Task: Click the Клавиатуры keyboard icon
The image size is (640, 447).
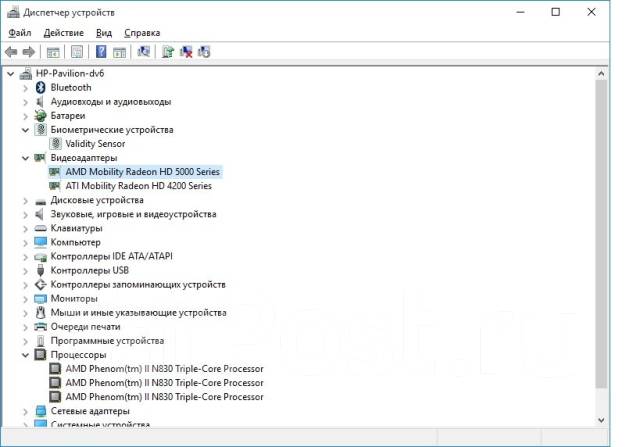Action: click(x=40, y=228)
